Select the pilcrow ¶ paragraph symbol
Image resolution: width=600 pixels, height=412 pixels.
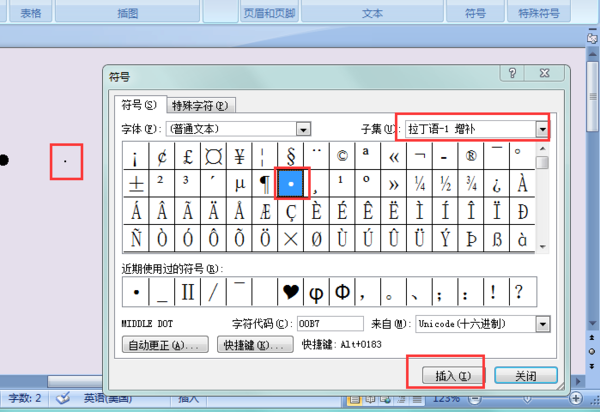tap(265, 184)
